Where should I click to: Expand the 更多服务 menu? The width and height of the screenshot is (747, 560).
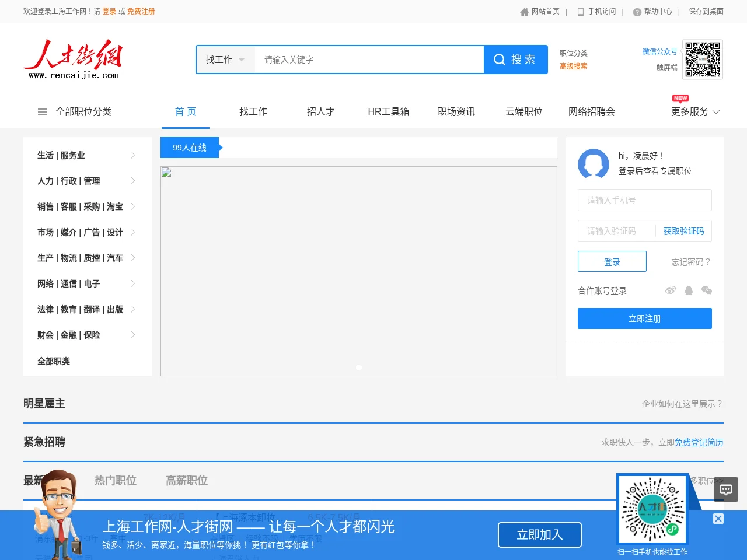(696, 112)
